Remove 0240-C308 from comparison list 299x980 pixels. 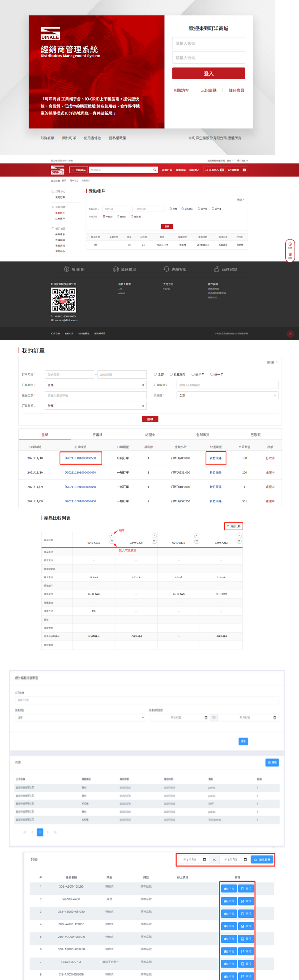[x=154, y=536]
